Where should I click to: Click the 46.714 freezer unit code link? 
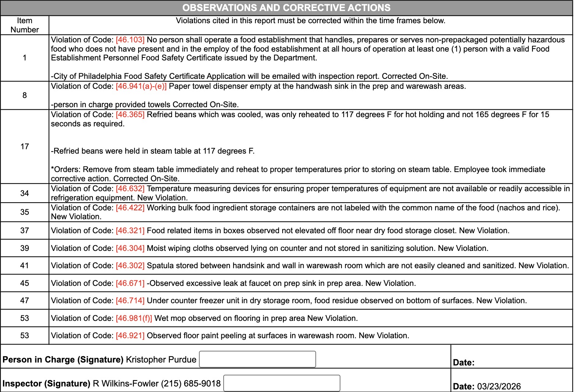130,301
